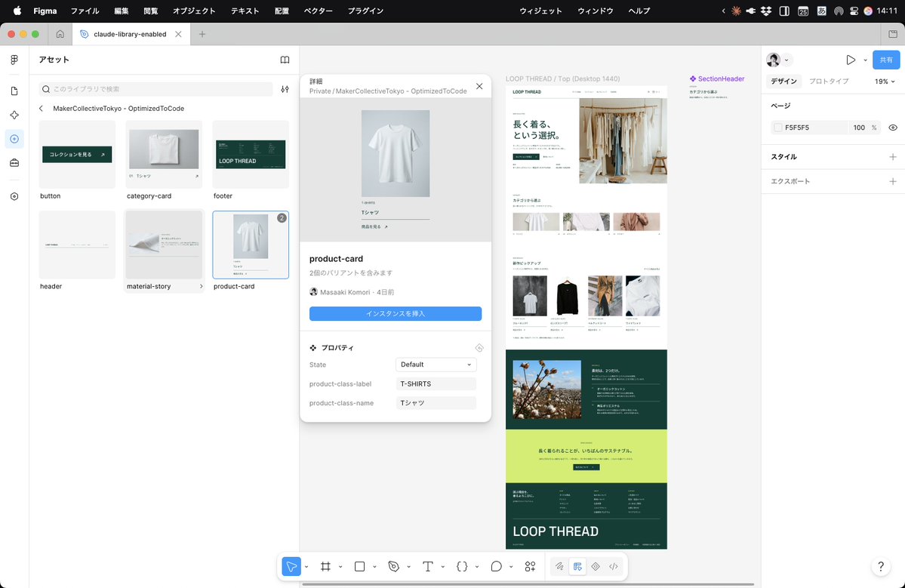Edit product-class-name Tシャツ field
The height and width of the screenshot is (588, 905).
click(x=436, y=403)
